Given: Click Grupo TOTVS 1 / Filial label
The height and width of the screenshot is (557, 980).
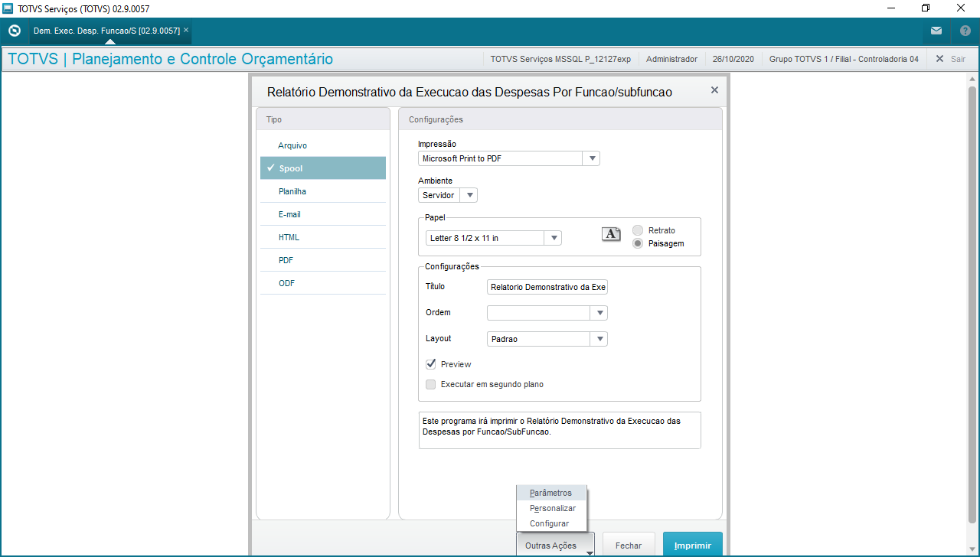Looking at the screenshot, I should 844,59.
